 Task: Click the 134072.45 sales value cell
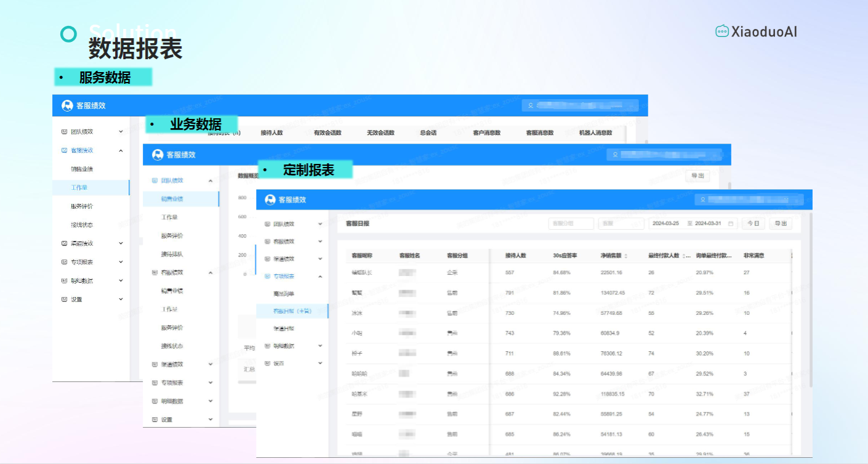click(x=613, y=293)
